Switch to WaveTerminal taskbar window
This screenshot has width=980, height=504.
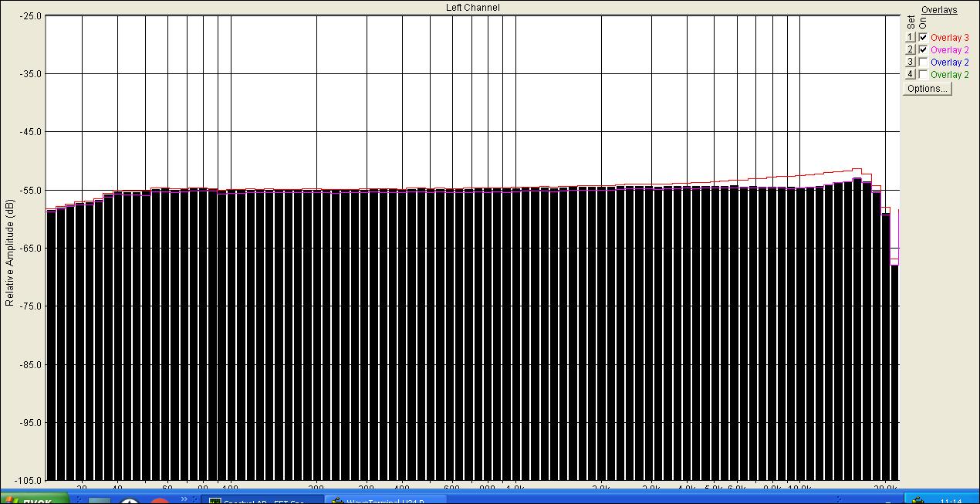[x=386, y=500]
